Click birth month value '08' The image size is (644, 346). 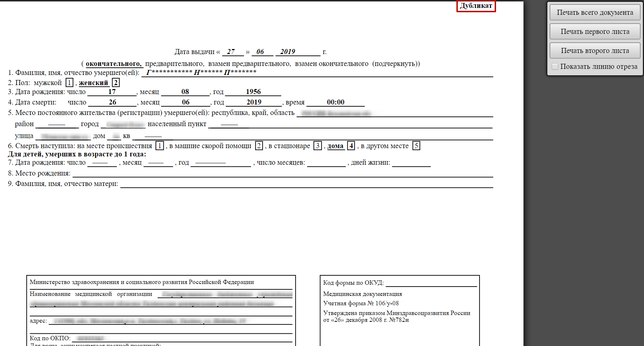pos(185,92)
